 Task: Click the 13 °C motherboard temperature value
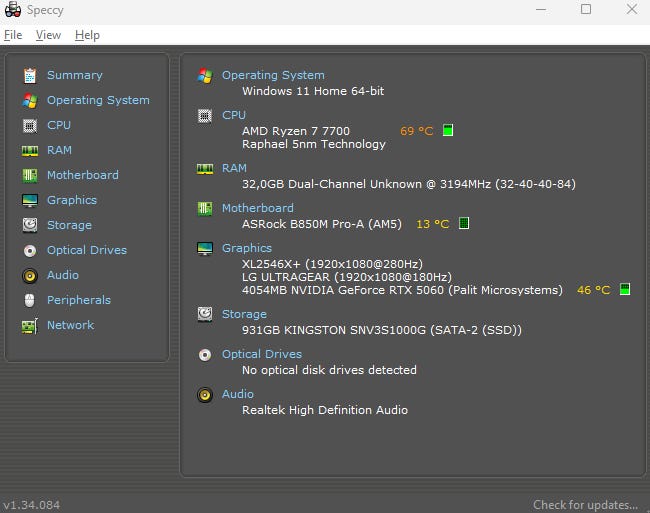pyautogui.click(x=433, y=224)
